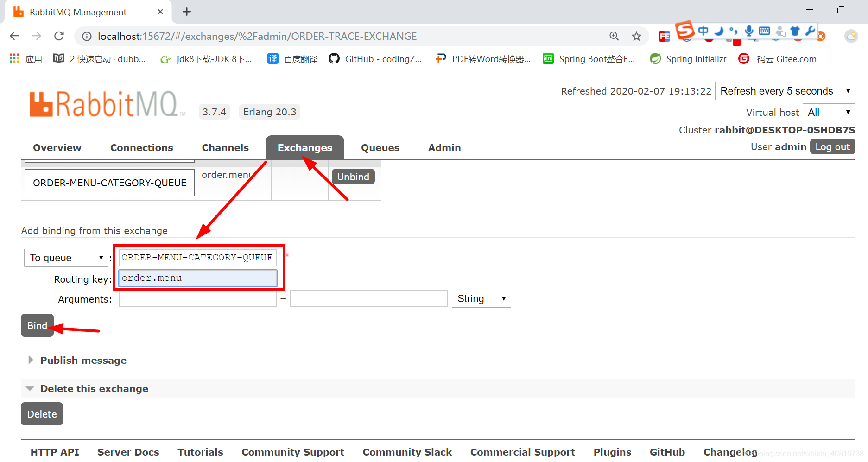Close the RabbitMQ Management tab

point(160,12)
